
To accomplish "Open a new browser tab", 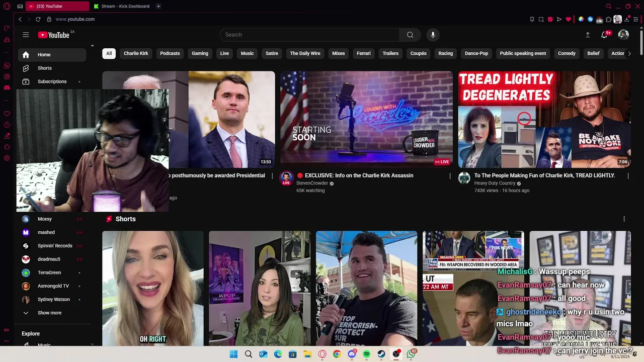I will coord(158,6).
